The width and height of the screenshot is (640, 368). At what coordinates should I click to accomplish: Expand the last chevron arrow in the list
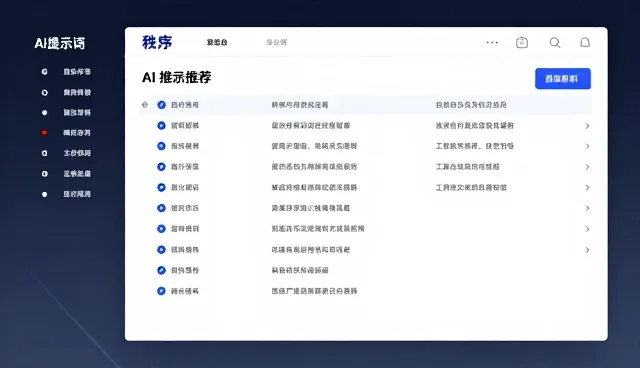[x=587, y=250]
